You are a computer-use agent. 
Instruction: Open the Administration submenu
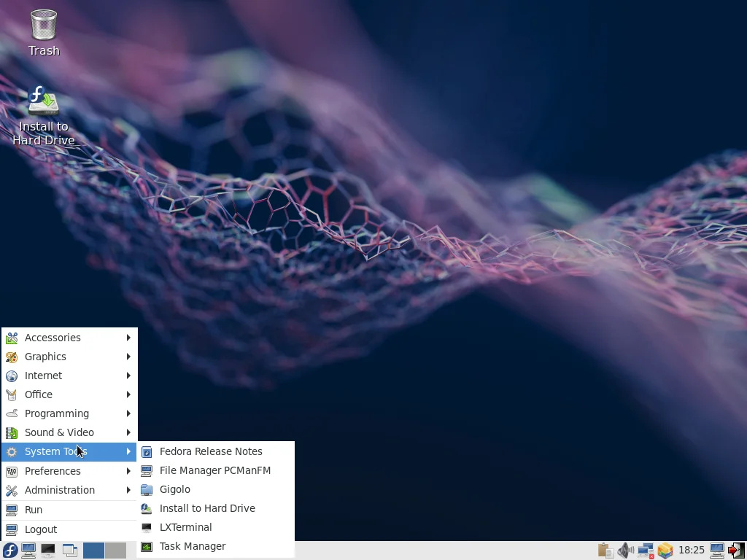tap(69, 491)
